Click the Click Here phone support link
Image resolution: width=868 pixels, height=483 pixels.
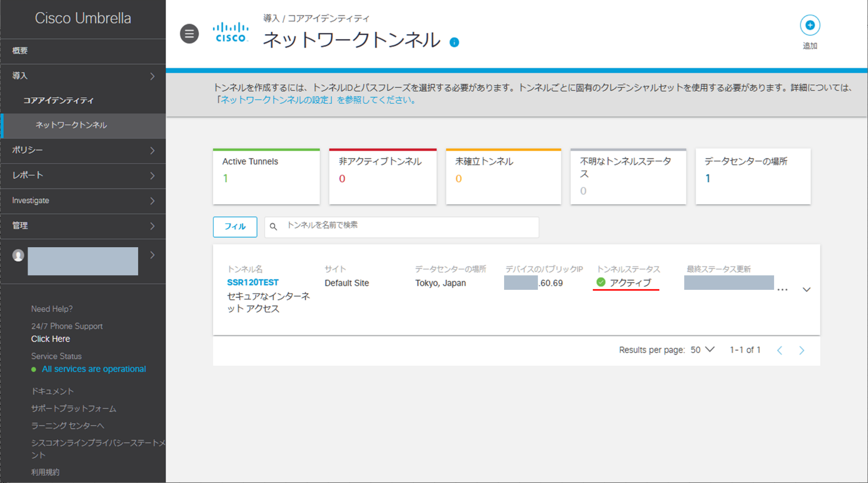50,339
